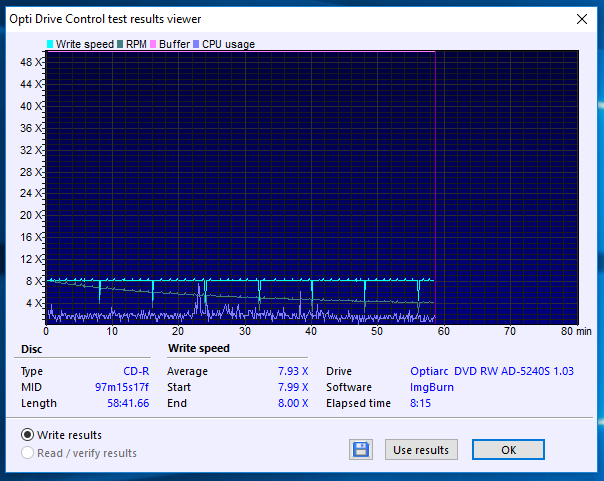Click the floppy disk save icon
This screenshot has height=481, width=604.
click(x=361, y=449)
